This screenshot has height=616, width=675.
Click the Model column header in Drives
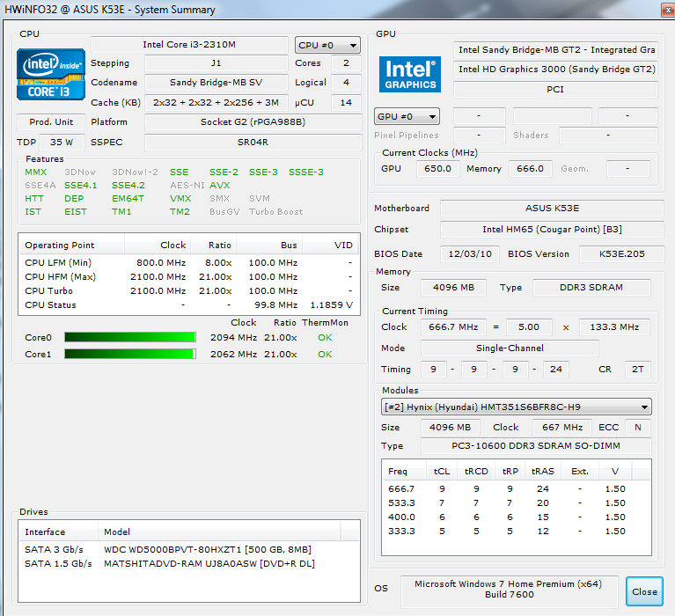[x=219, y=532]
